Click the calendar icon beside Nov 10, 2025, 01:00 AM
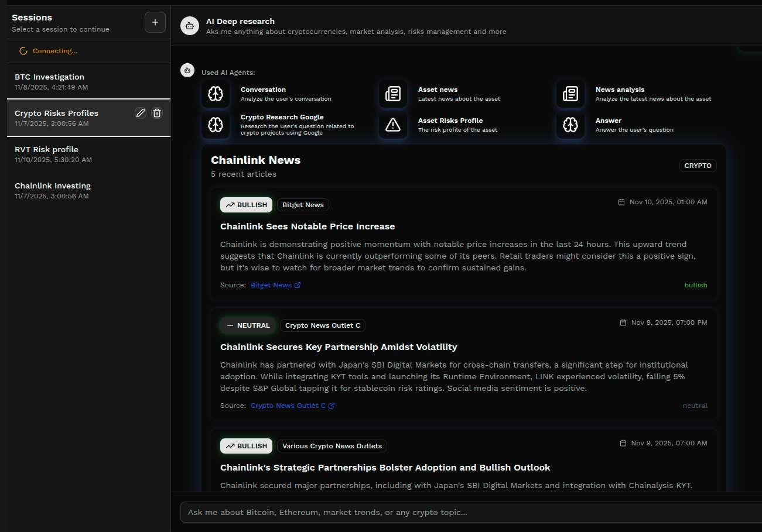This screenshot has width=762, height=532. (621, 202)
